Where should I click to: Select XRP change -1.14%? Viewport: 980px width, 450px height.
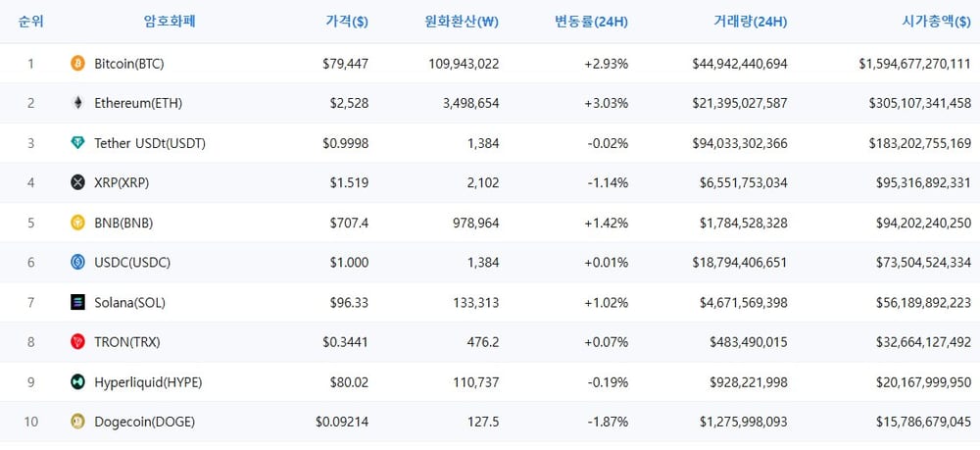click(x=609, y=183)
